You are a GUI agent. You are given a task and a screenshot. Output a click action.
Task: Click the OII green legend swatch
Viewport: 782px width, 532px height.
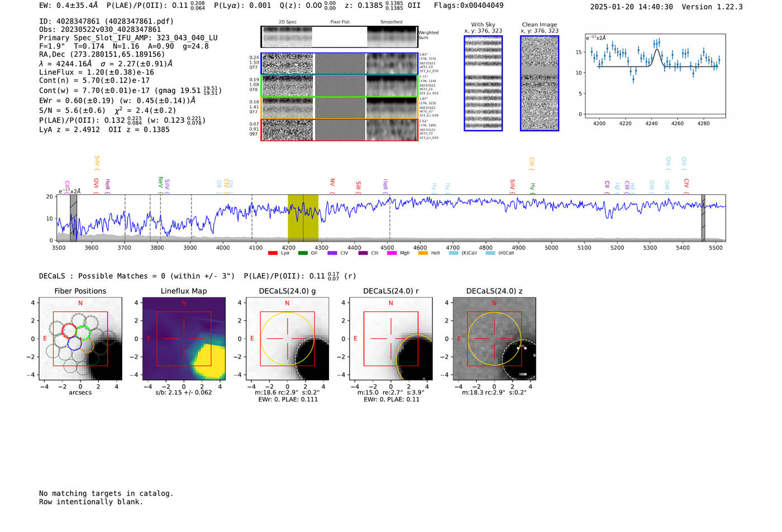[x=303, y=253]
